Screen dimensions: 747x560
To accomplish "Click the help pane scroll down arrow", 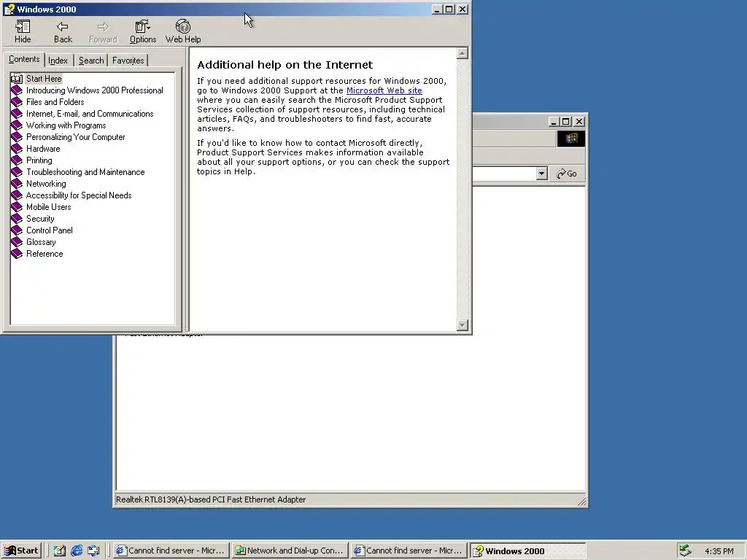I will coord(462,325).
